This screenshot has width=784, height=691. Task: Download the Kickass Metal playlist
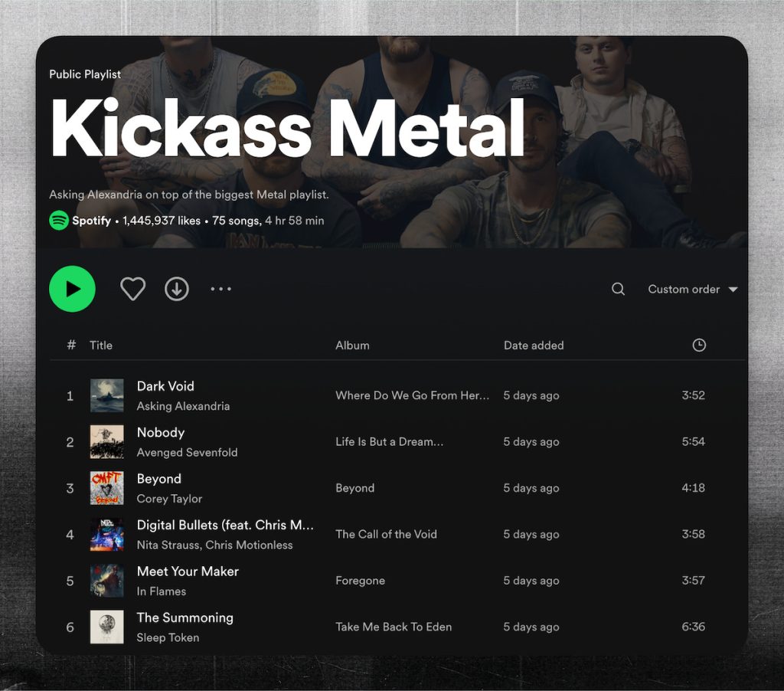pyautogui.click(x=177, y=289)
